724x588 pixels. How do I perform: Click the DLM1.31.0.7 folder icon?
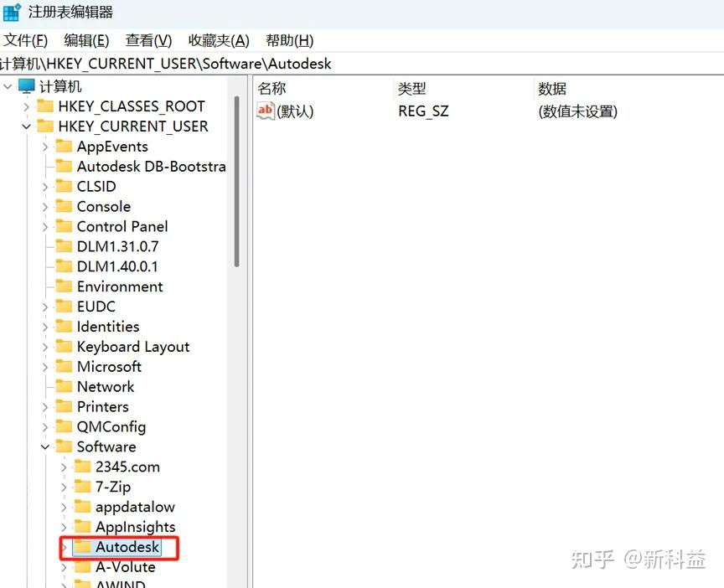tap(64, 246)
